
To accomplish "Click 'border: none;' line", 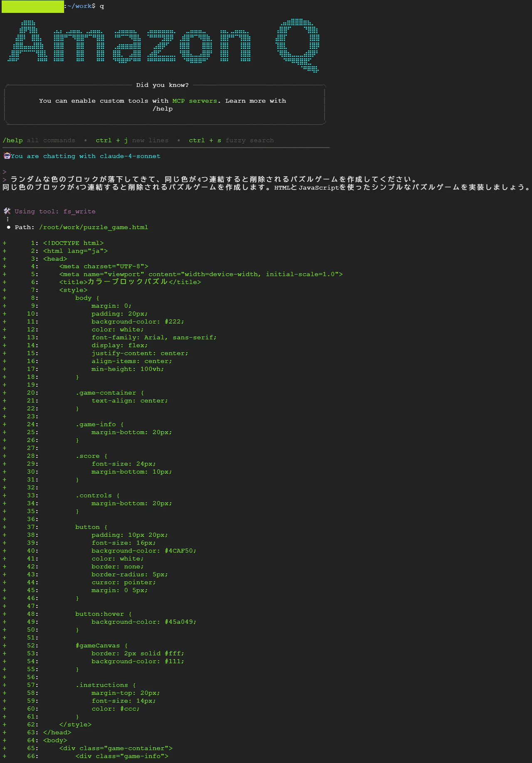I will tap(118, 566).
